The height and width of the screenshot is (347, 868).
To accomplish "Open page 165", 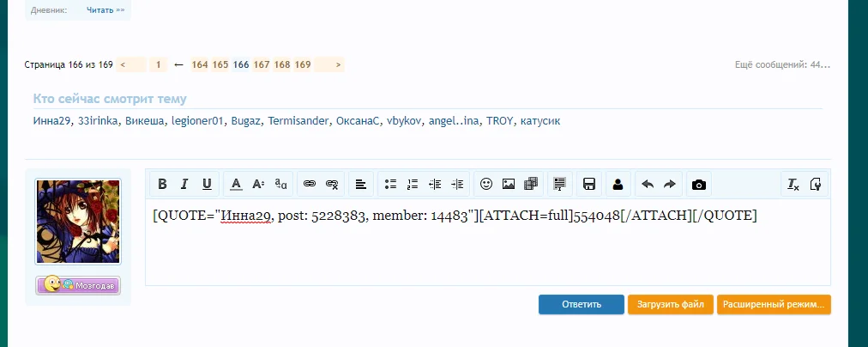I will (x=220, y=65).
